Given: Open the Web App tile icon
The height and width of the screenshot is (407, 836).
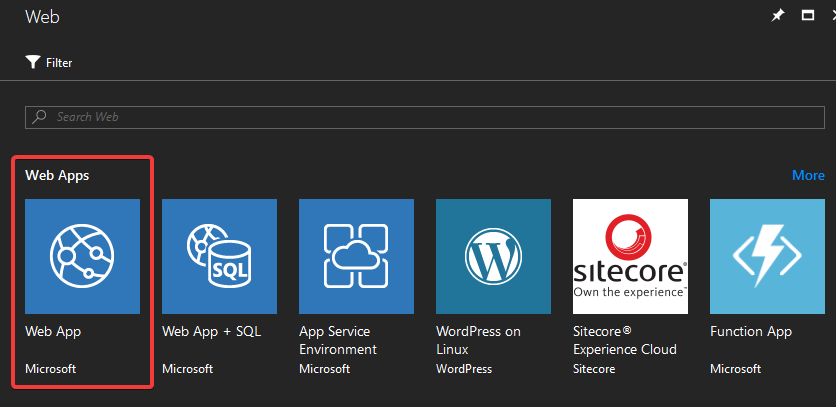Looking at the screenshot, I should pos(83,257).
